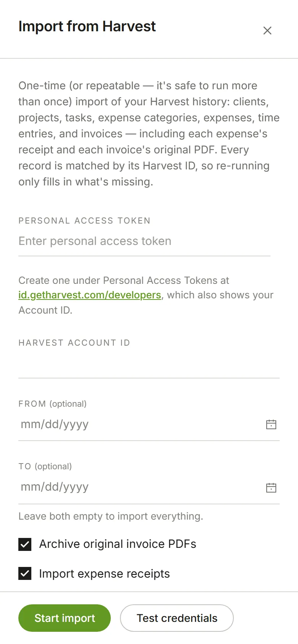Viewport: 298px width, 644px height.
Task: Click the Start import button
Action: 65,618
